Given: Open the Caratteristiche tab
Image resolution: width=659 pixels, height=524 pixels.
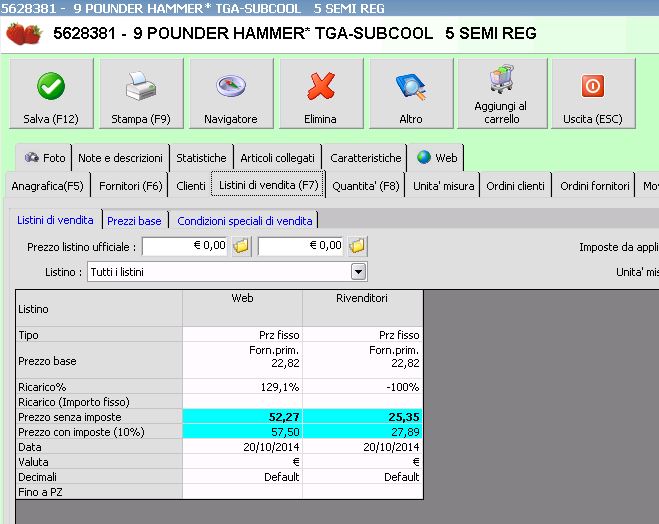Looking at the screenshot, I should (x=365, y=158).
